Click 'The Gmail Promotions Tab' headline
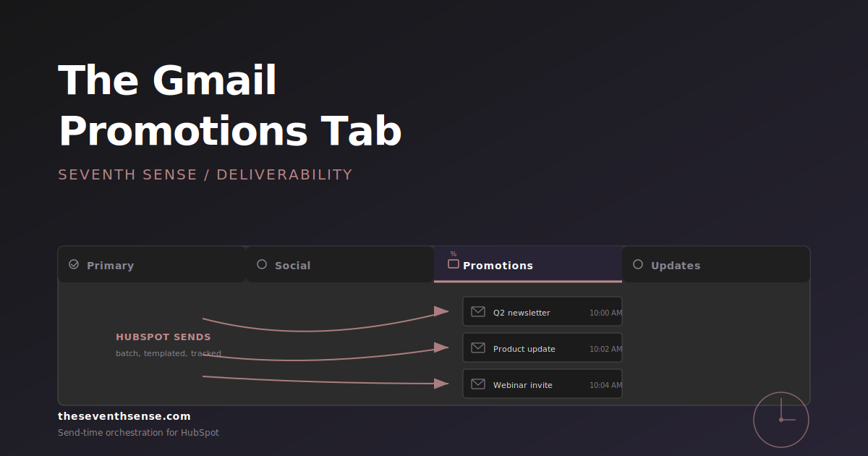The width and height of the screenshot is (868, 456). tap(230, 106)
